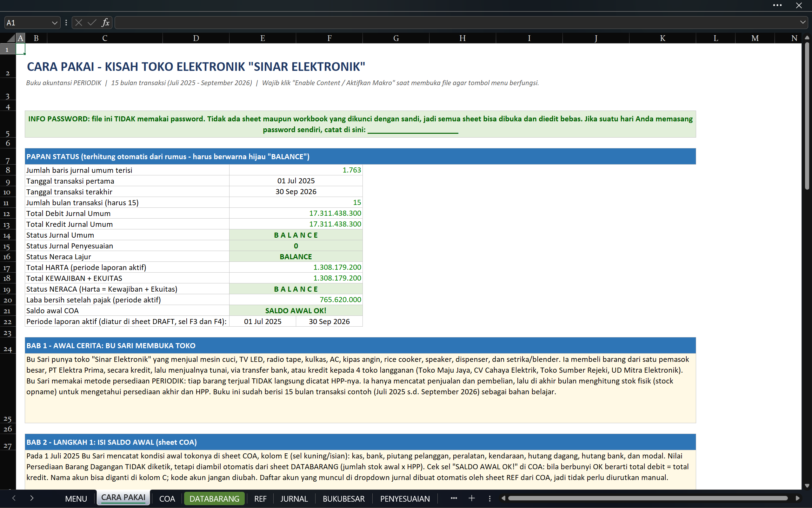Switch to the MENU sheet tab
Screen dimensions: 812x508
(x=76, y=498)
